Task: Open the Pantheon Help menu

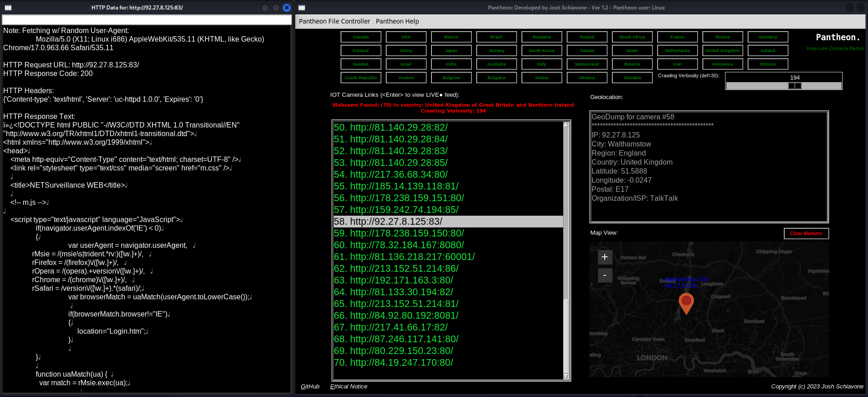Action: [397, 21]
